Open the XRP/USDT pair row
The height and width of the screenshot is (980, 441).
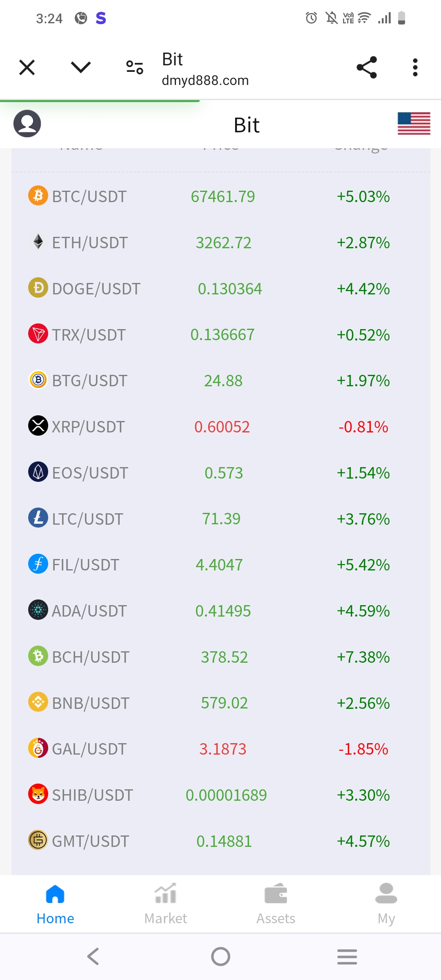coord(88,427)
